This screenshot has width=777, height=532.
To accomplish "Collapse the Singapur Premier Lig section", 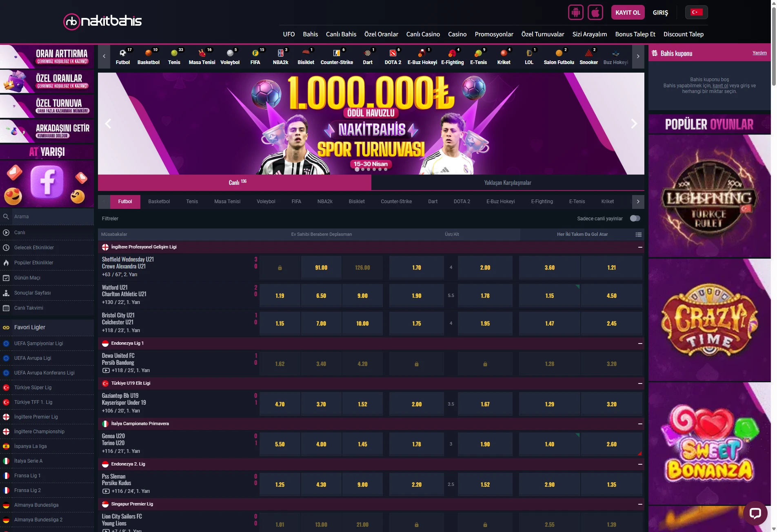I will (640, 504).
